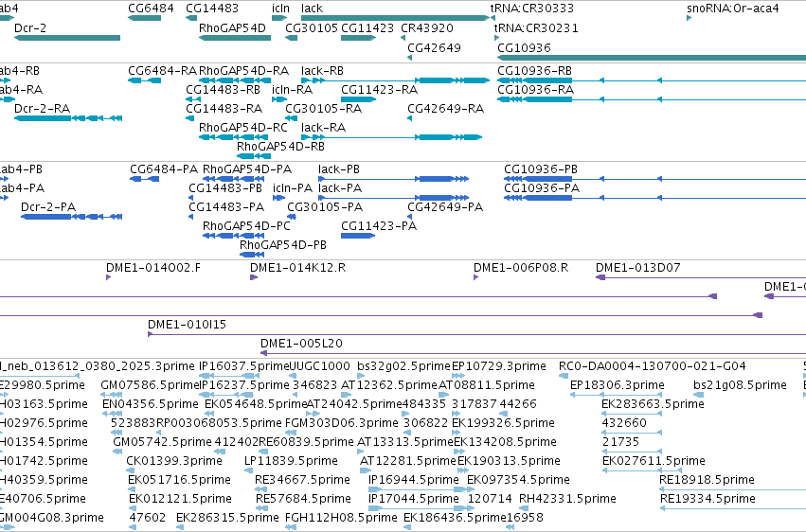The height and width of the screenshot is (532, 806).
Task: Click the RhoGAP54D-PC protein label
Action: click(247, 226)
